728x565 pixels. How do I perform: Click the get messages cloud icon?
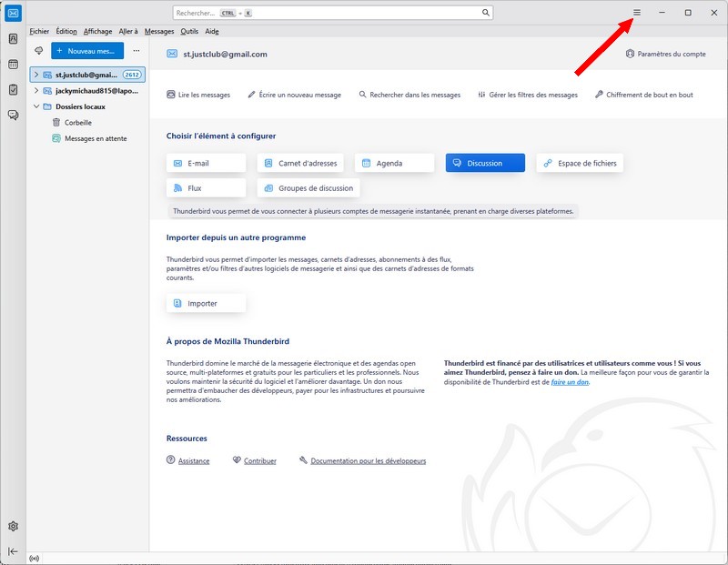(38, 51)
